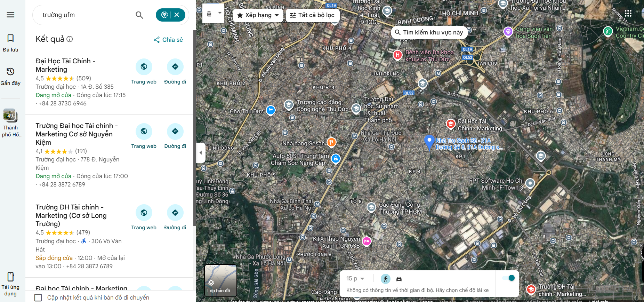Open the 15 p travel time dropdown

(x=355, y=279)
